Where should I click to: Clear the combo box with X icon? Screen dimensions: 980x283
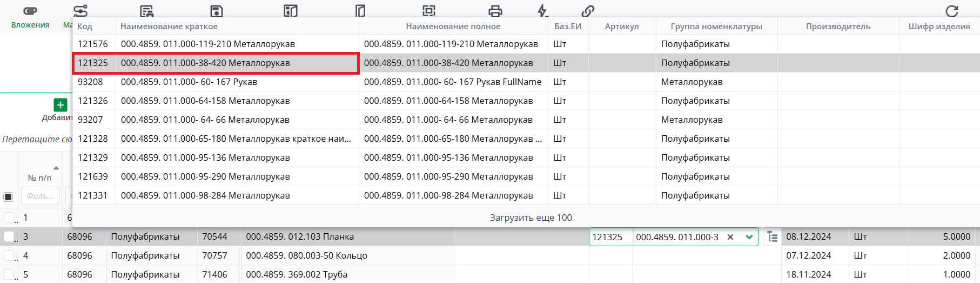(730, 237)
